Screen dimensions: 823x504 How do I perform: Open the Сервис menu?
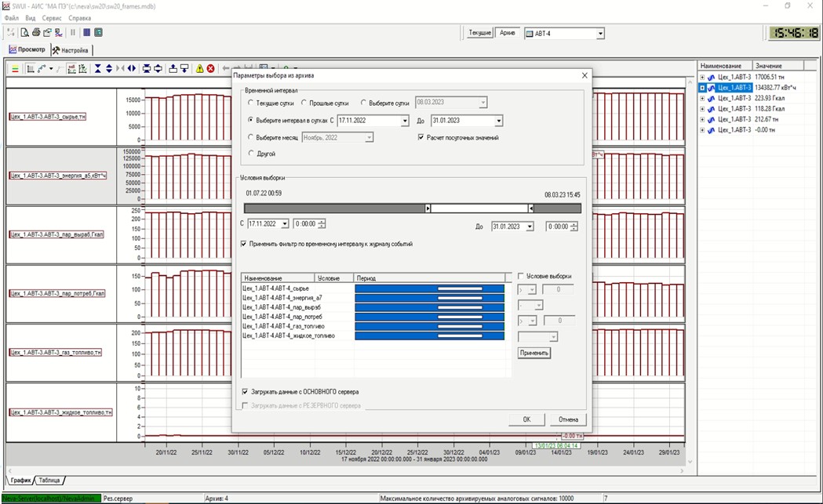[x=52, y=18]
